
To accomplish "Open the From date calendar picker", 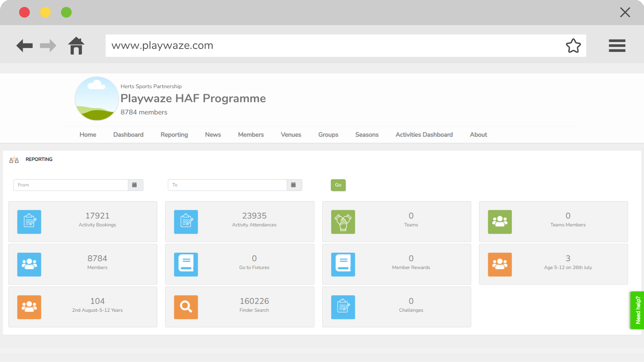I will click(135, 185).
